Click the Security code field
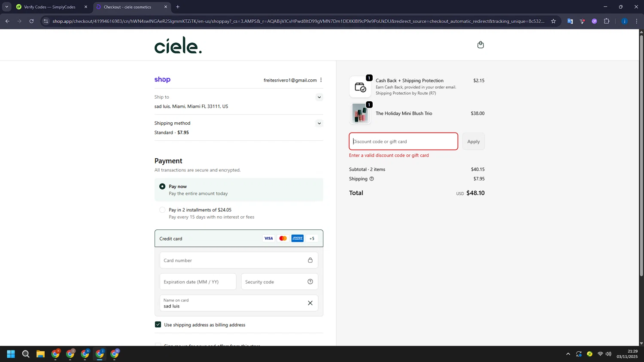Viewport: 644px width, 362px height. coord(279,282)
